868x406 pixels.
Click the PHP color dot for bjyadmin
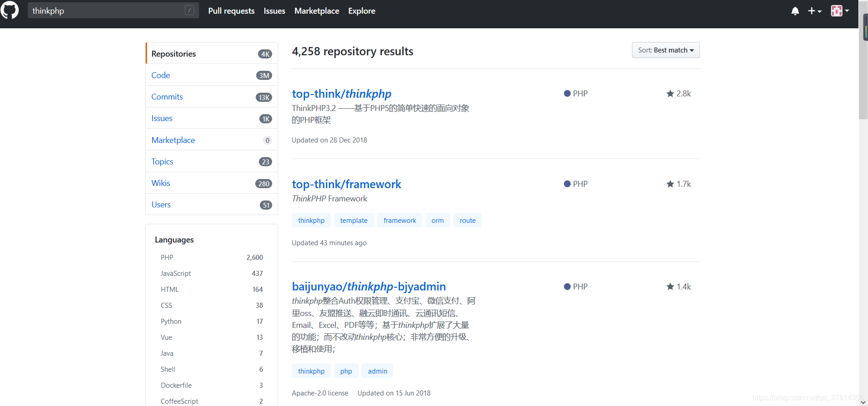coord(567,287)
